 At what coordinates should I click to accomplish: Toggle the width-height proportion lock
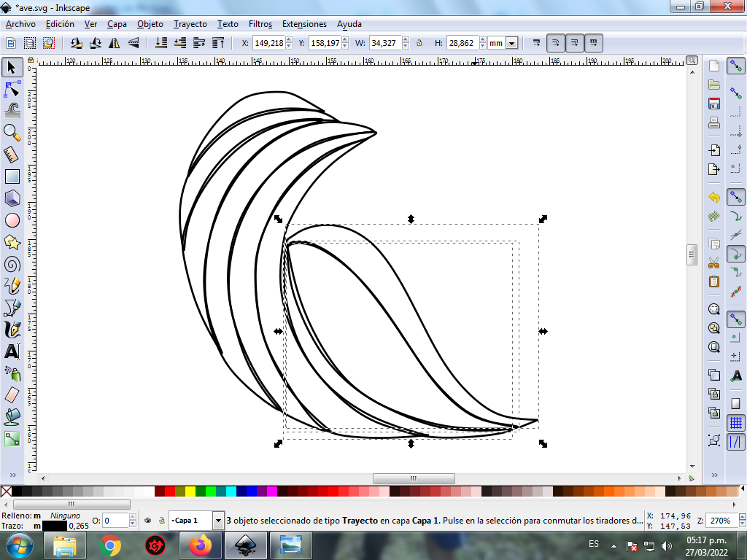point(419,43)
